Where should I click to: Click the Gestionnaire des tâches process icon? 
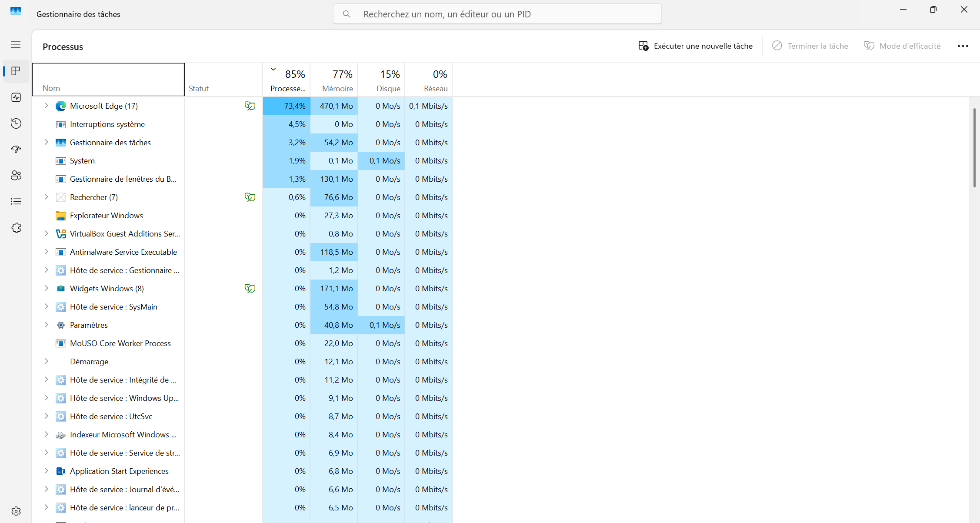61,143
